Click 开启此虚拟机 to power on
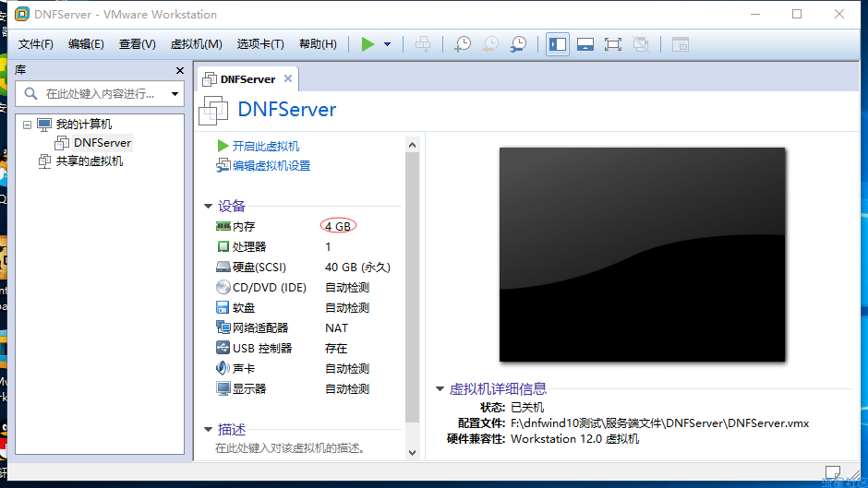This screenshot has width=868, height=488. click(x=266, y=146)
